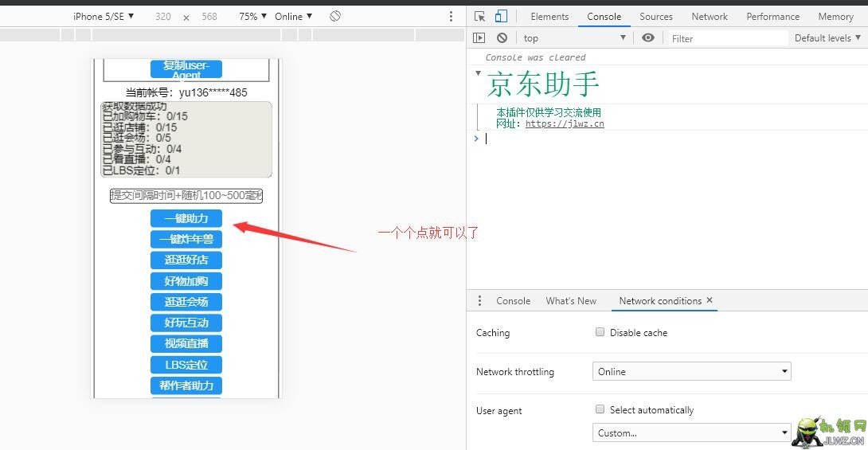This screenshot has width=868, height=450.
Task: Open device toolbar three-dot menu
Action: [452, 17]
